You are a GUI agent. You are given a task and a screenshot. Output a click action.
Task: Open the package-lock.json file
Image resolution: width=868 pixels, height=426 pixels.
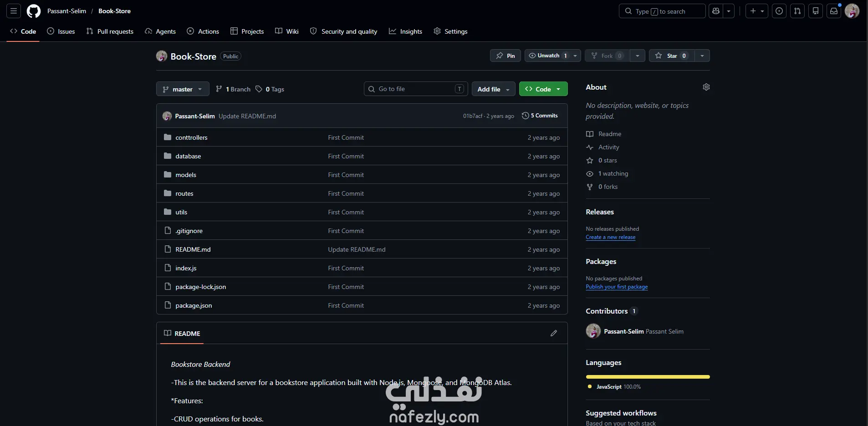tap(201, 287)
